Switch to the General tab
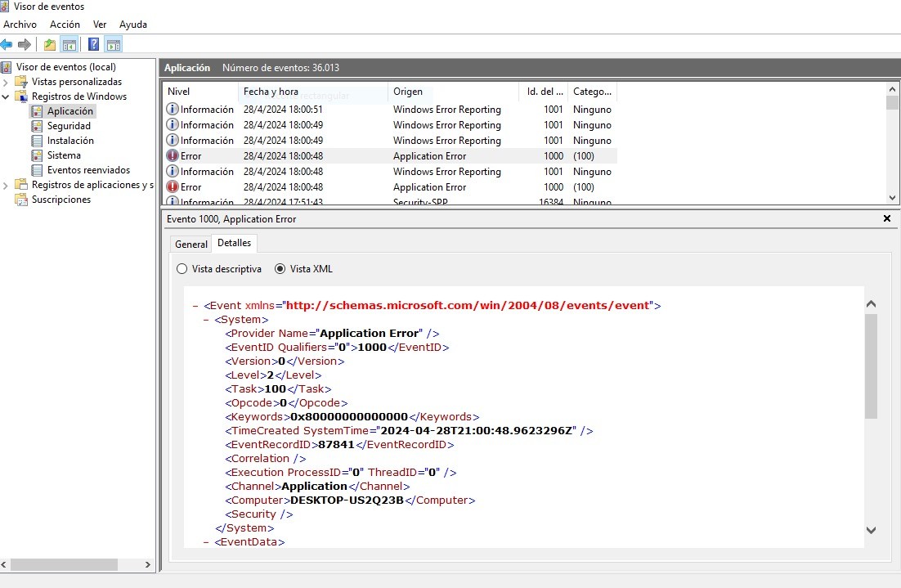901x588 pixels. (x=191, y=245)
